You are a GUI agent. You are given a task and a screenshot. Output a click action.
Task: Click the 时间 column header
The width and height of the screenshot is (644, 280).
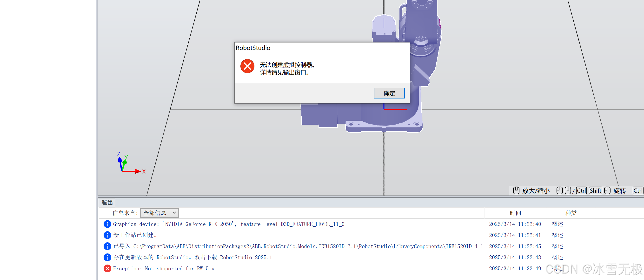515,213
